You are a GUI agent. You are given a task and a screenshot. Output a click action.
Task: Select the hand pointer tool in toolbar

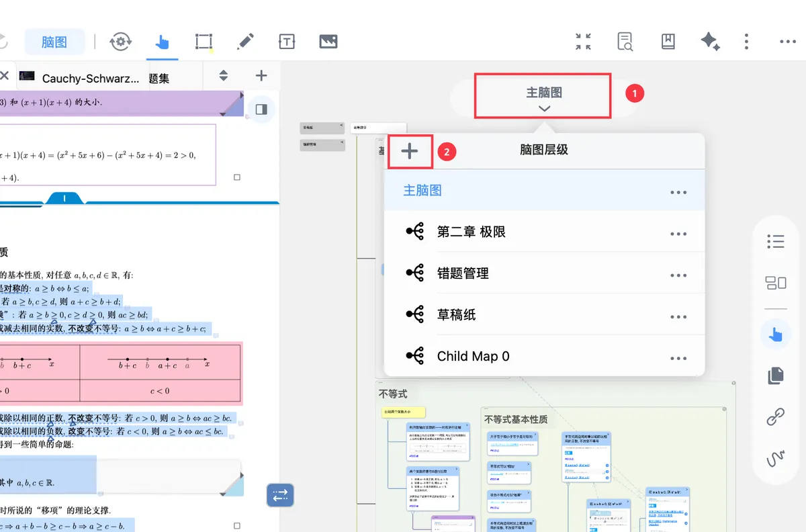(162, 42)
